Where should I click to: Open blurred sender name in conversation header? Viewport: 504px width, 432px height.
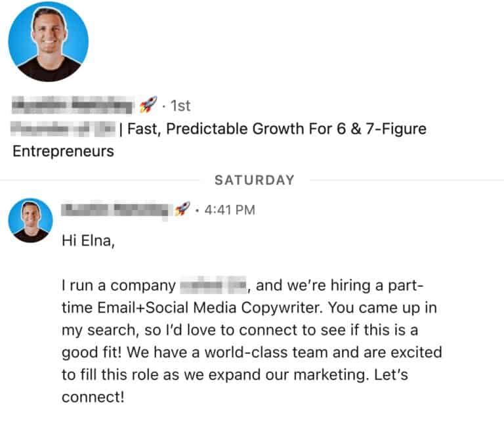(72, 105)
